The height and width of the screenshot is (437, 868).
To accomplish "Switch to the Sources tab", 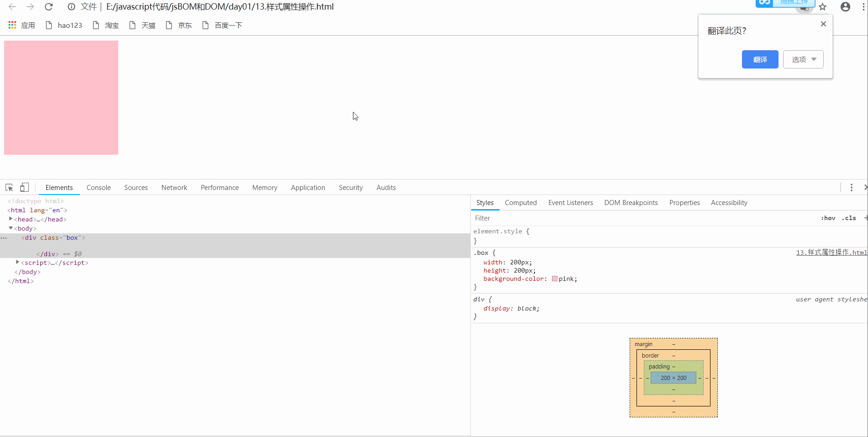I will click(136, 188).
